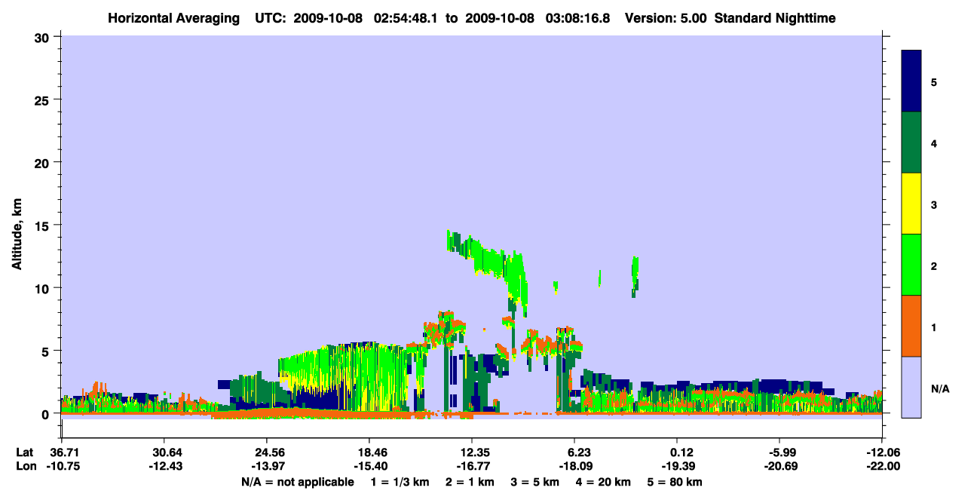Click the 'Lon' row label

(25, 466)
